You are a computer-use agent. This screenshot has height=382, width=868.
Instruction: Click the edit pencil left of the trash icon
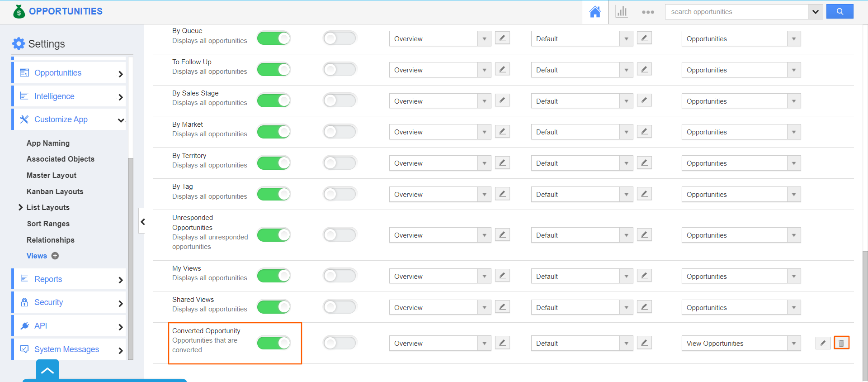pyautogui.click(x=823, y=343)
